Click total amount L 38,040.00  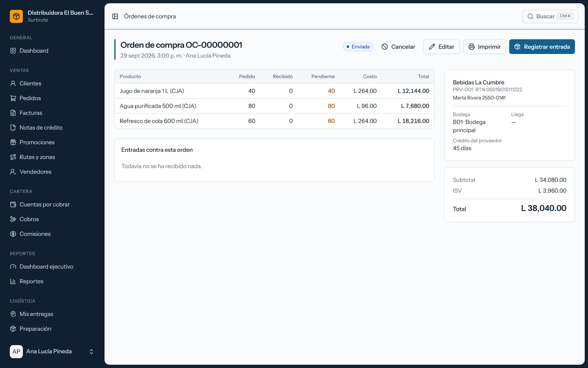point(544,208)
